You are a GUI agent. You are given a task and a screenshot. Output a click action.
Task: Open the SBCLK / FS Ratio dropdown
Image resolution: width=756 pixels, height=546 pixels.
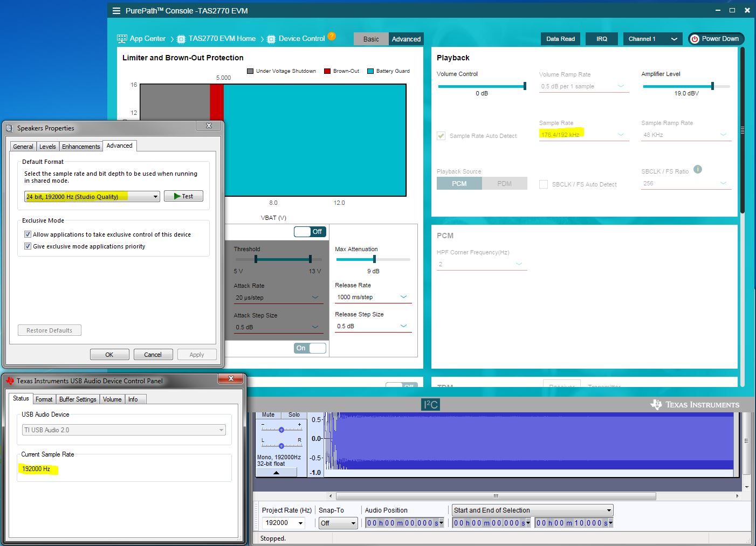pyautogui.click(x=686, y=183)
